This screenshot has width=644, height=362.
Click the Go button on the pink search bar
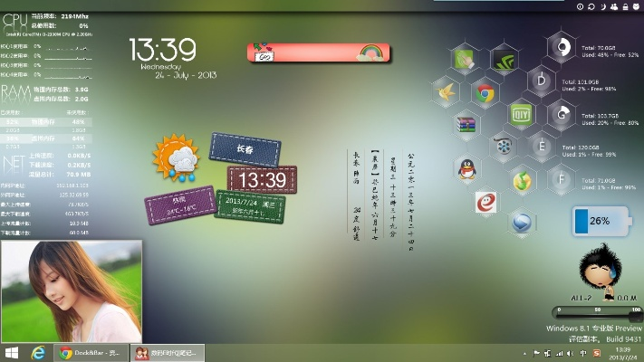(x=266, y=57)
